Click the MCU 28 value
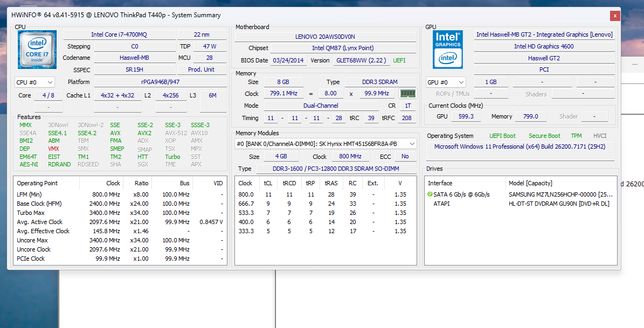 click(210, 58)
